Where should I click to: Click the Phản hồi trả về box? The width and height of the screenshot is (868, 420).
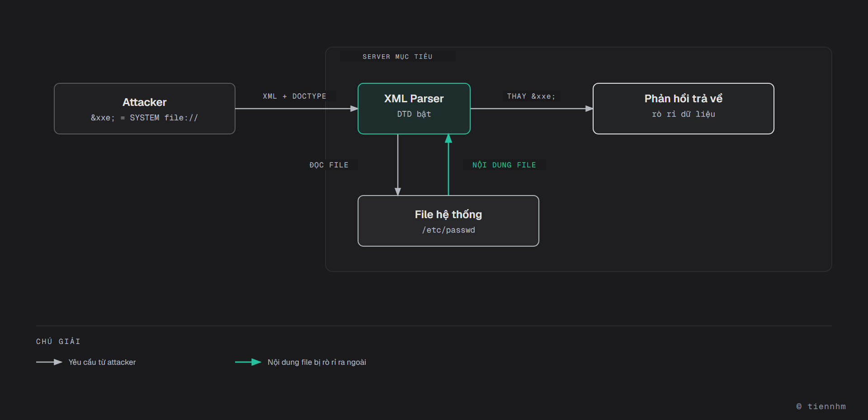684,109
